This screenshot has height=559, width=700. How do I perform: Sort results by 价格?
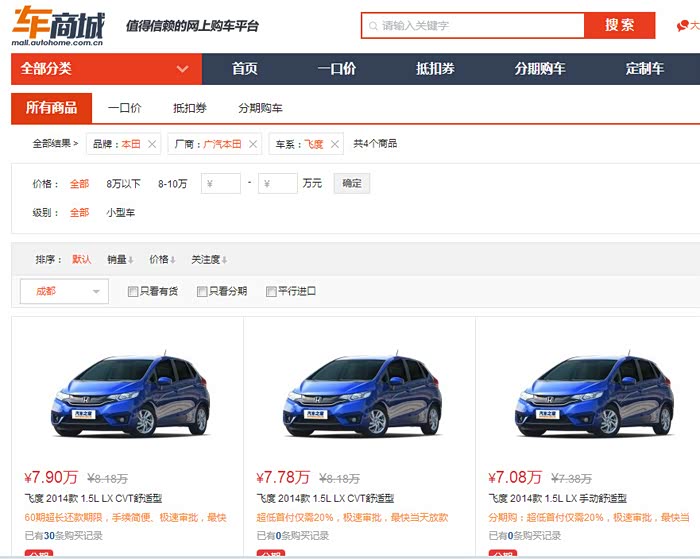click(x=161, y=260)
